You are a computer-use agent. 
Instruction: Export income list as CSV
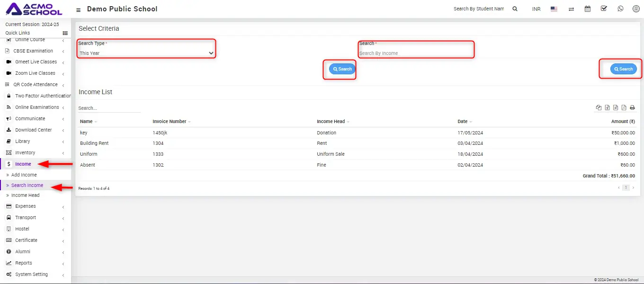tap(615, 108)
